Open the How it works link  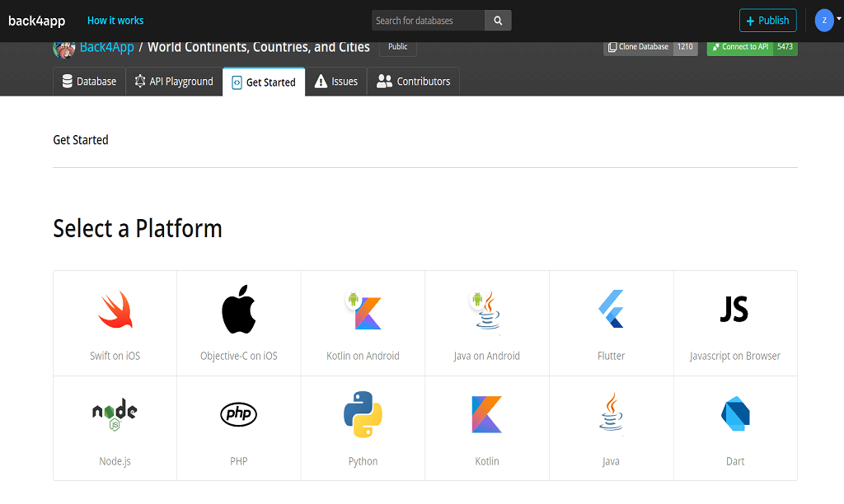click(115, 21)
